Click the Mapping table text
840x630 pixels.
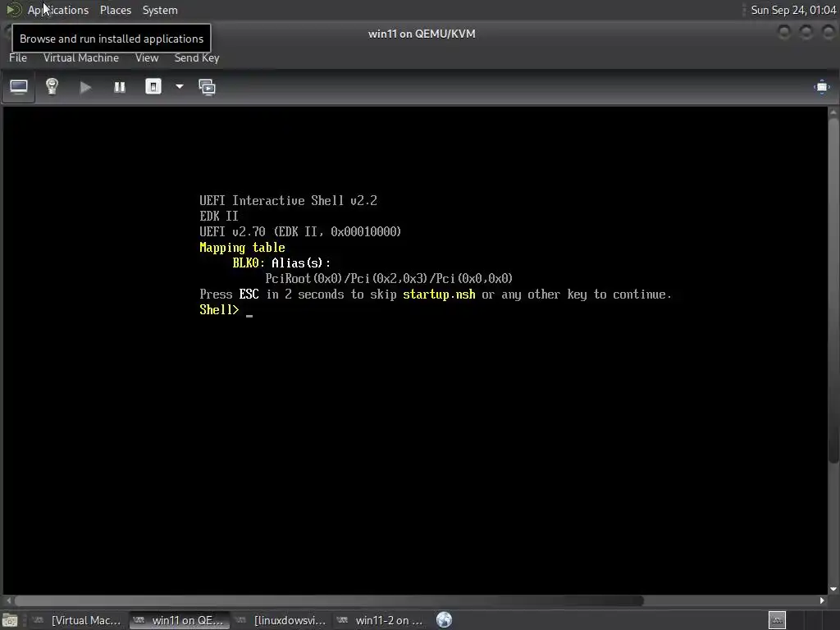[x=242, y=248]
